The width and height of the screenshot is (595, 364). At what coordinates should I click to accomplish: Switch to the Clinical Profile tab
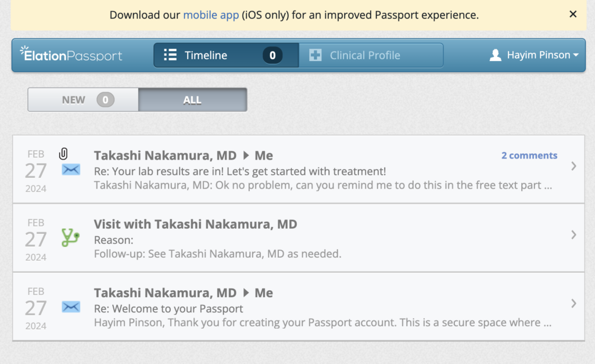(365, 55)
